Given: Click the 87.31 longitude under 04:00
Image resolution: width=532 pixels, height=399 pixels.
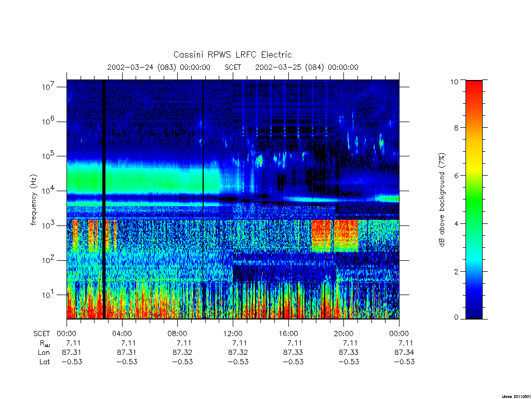Looking at the screenshot, I should tap(127, 353).
